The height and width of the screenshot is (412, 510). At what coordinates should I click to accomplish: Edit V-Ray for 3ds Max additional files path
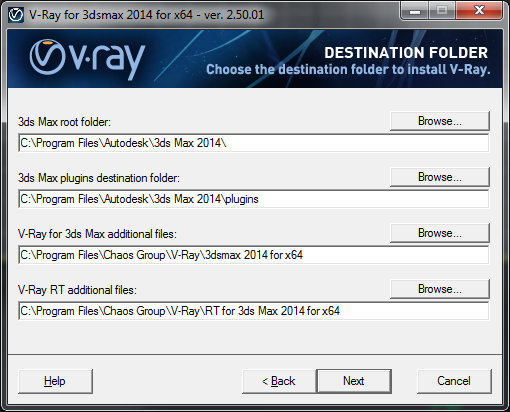pos(254,255)
